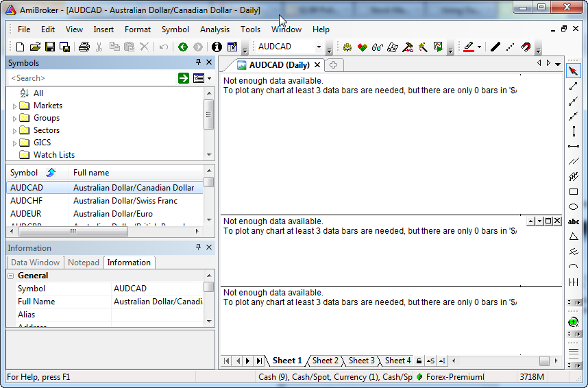The image size is (588, 388).
Task: Click the green zoom-in magnifier icon
Action: (573, 322)
